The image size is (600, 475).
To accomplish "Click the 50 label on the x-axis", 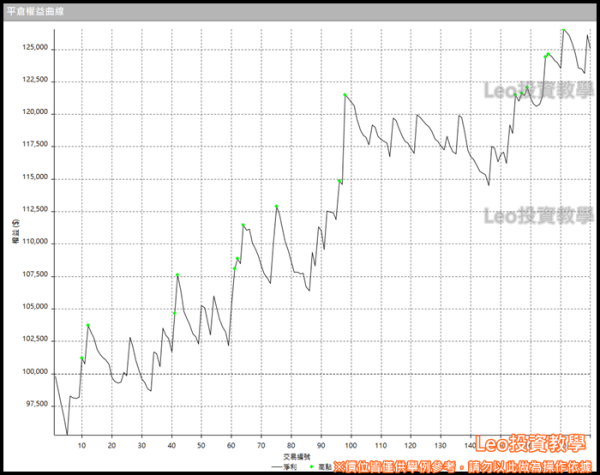I will pyautogui.click(x=201, y=444).
